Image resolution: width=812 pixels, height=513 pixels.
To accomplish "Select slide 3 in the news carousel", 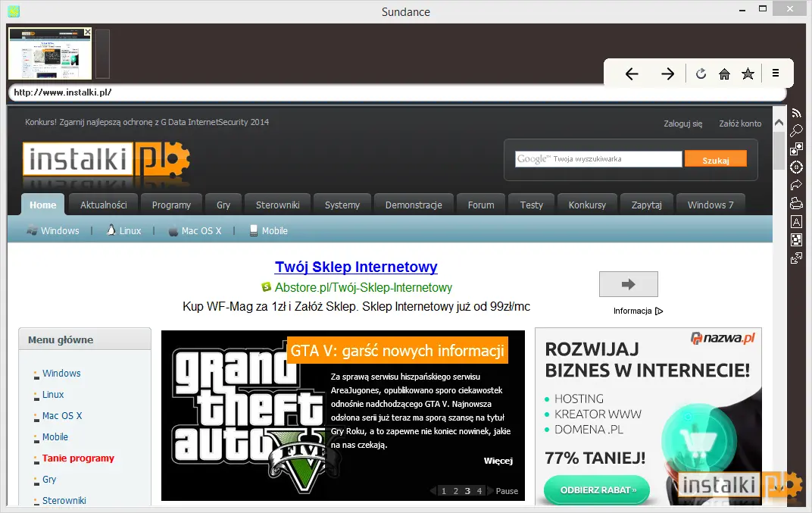I will 467,491.
